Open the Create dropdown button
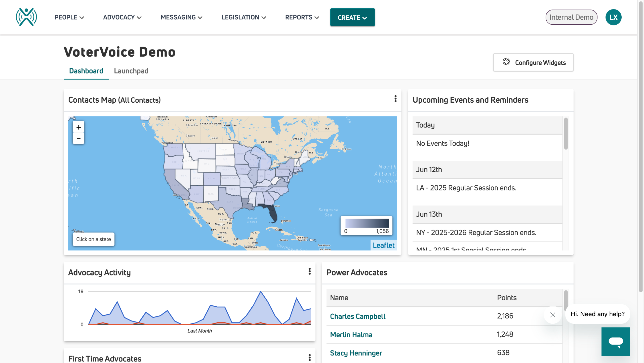Screen dimensions: 644x363 [352, 17]
